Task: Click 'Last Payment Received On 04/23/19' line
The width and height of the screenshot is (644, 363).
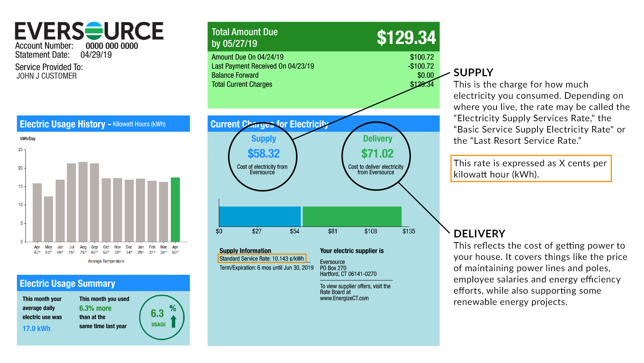Action: pos(263,66)
